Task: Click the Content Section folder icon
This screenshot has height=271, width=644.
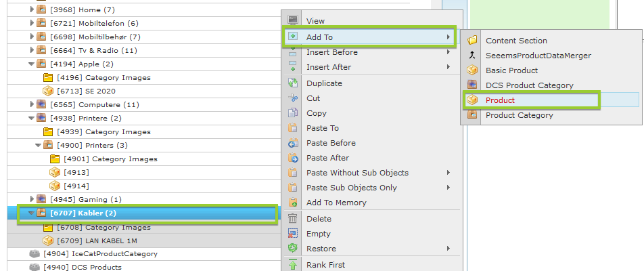Action: click(x=472, y=41)
